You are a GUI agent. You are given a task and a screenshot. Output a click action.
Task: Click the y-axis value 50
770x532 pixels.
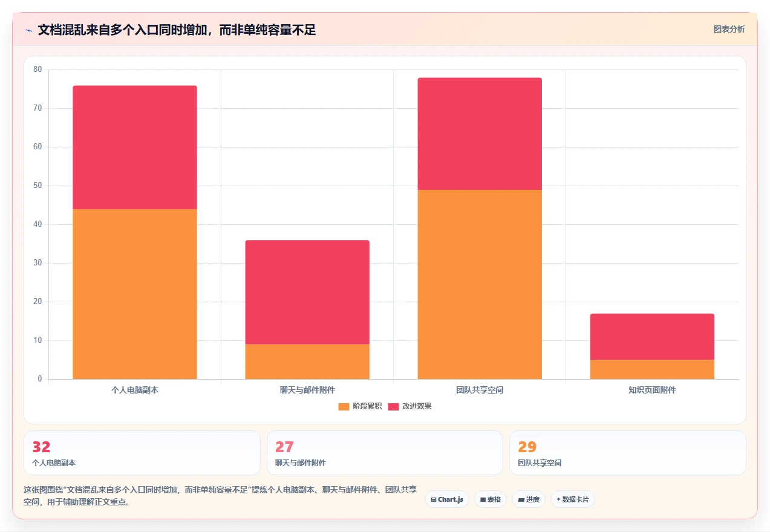(x=38, y=186)
